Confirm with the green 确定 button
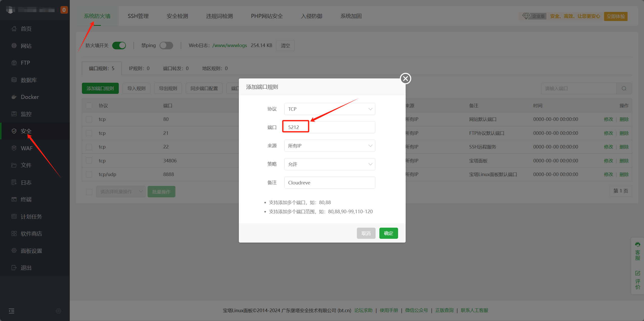 pyautogui.click(x=388, y=233)
